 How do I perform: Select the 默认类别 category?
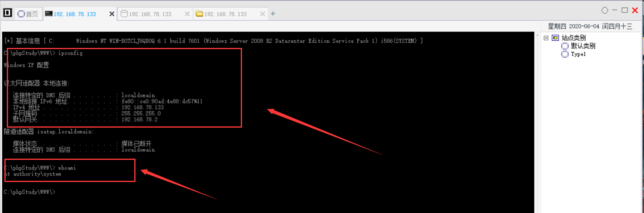click(x=583, y=46)
